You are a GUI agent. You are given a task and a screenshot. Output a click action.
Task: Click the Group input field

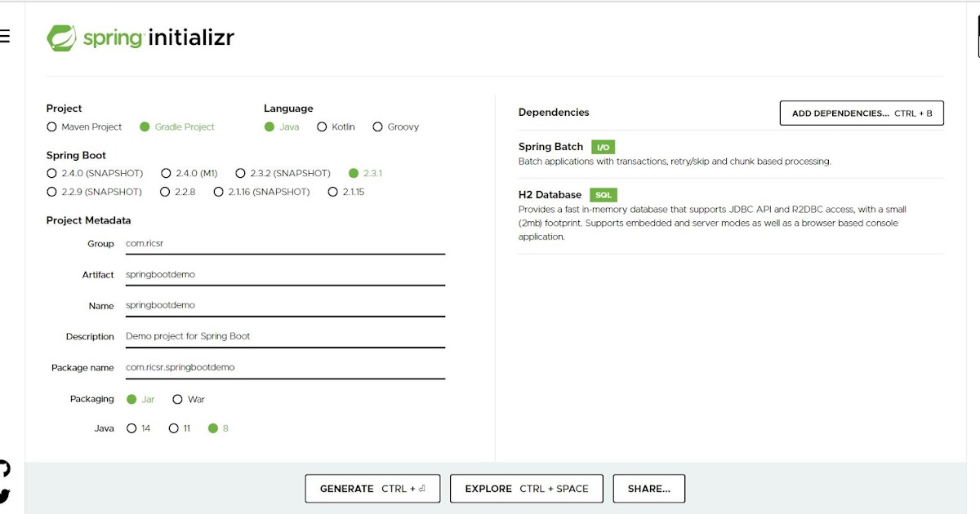(x=245, y=243)
